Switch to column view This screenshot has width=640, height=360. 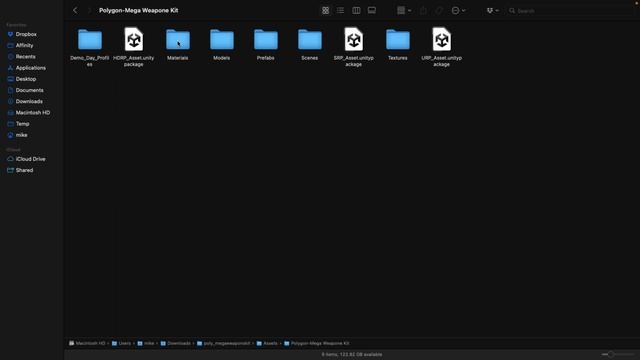pos(356,11)
